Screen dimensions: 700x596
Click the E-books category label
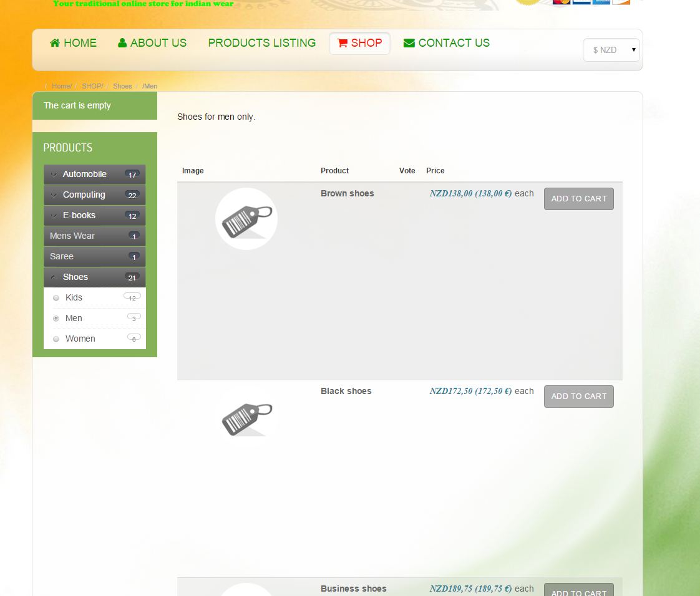79,215
